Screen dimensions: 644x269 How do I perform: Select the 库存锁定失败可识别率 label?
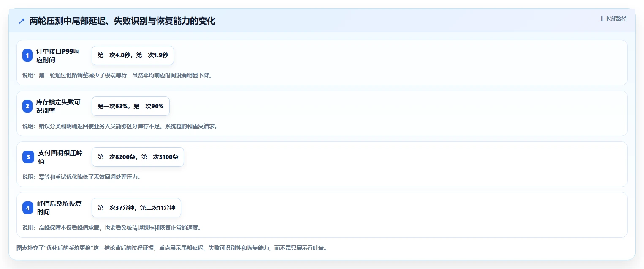coord(58,106)
